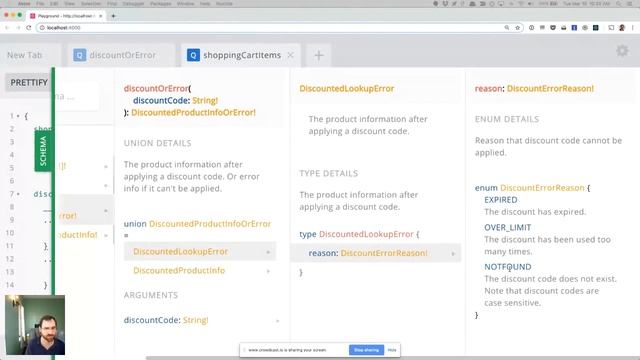Click the OVER_LIMIT enum value
The image size is (640, 360).
(x=507, y=227)
